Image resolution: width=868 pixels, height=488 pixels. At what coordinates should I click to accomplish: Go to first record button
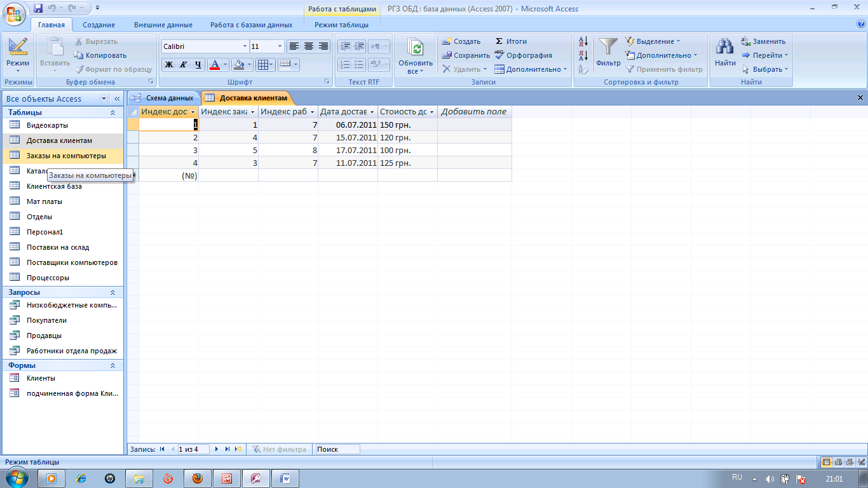click(162, 449)
